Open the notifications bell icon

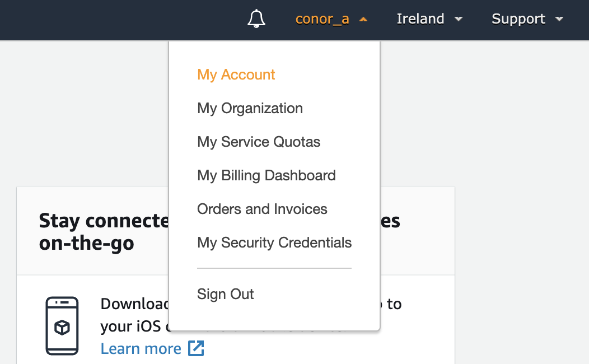pos(256,18)
